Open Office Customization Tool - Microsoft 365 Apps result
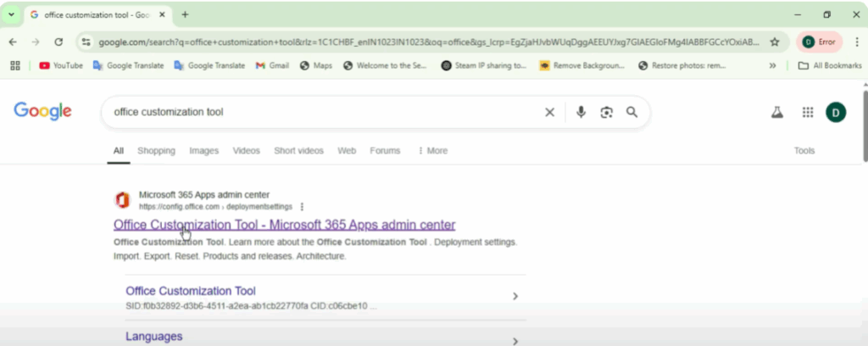 pos(285,225)
